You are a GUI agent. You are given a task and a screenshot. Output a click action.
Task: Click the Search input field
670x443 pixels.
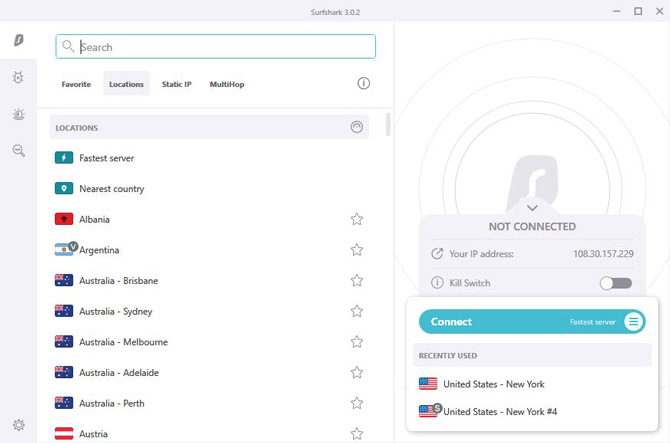click(216, 47)
